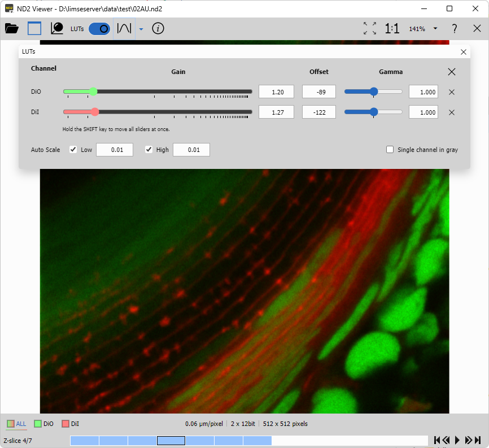Open the 141% zoom level dropdown

[x=435, y=29]
